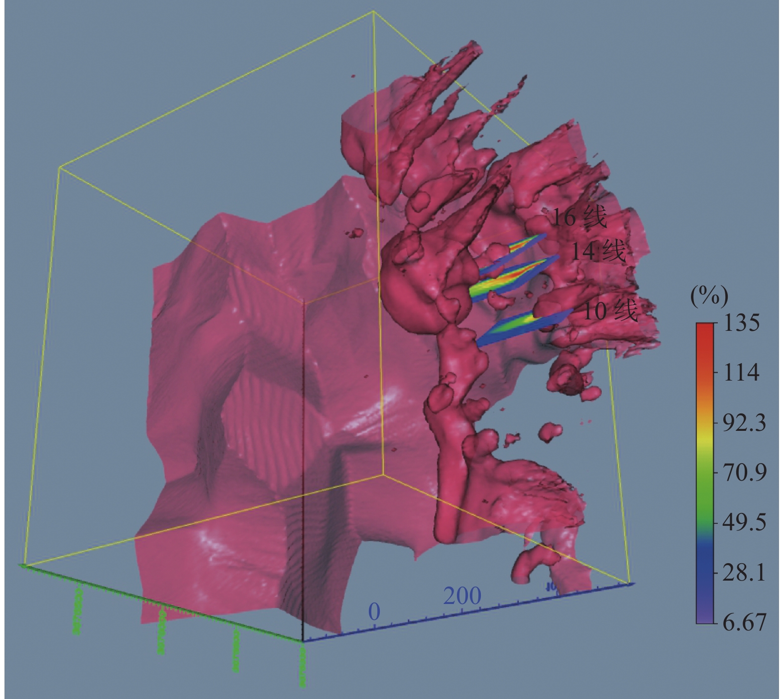
Task: Click the blue axis 200 tick label
Action: [462, 596]
